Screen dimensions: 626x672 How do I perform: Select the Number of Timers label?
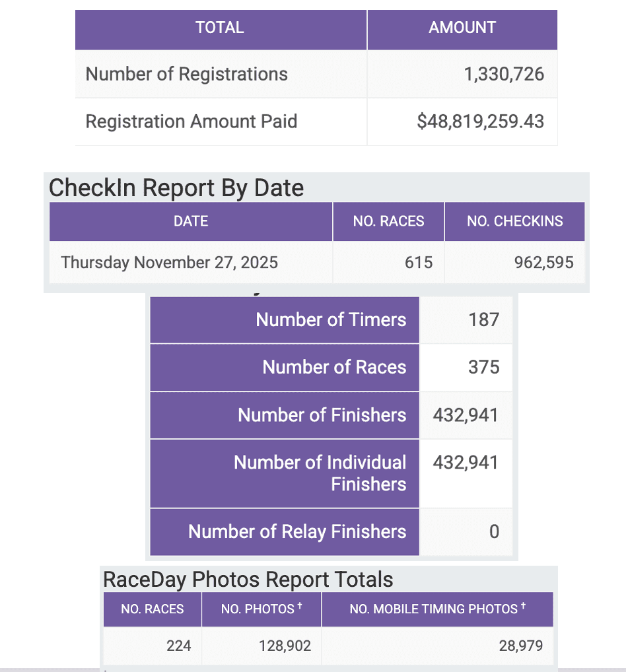point(331,319)
